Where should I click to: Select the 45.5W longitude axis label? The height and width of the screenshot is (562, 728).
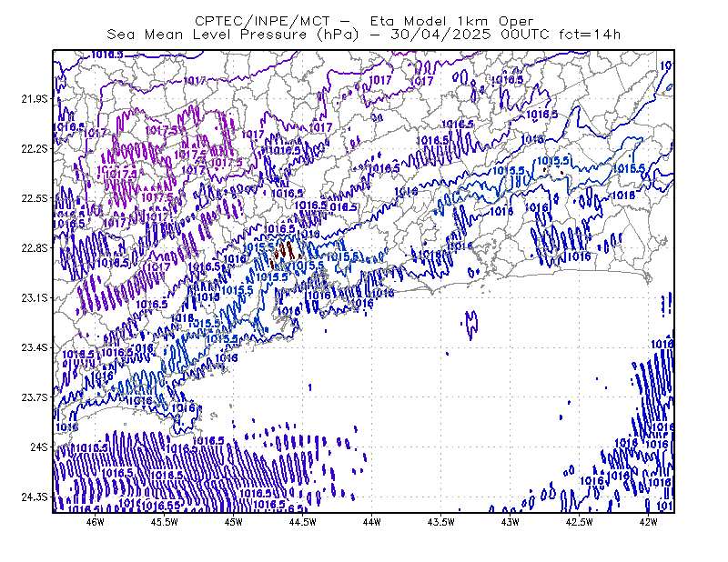point(165,522)
